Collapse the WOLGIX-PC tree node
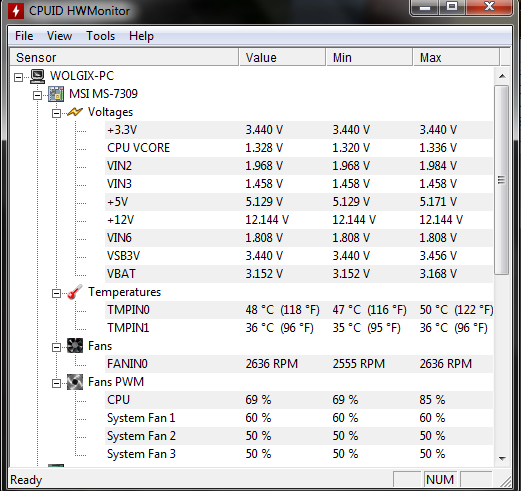This screenshot has width=521, height=491. (19, 78)
